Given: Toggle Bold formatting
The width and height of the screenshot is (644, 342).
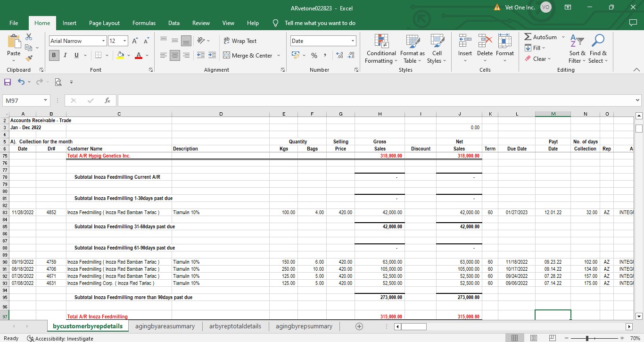Looking at the screenshot, I should pos(54,55).
